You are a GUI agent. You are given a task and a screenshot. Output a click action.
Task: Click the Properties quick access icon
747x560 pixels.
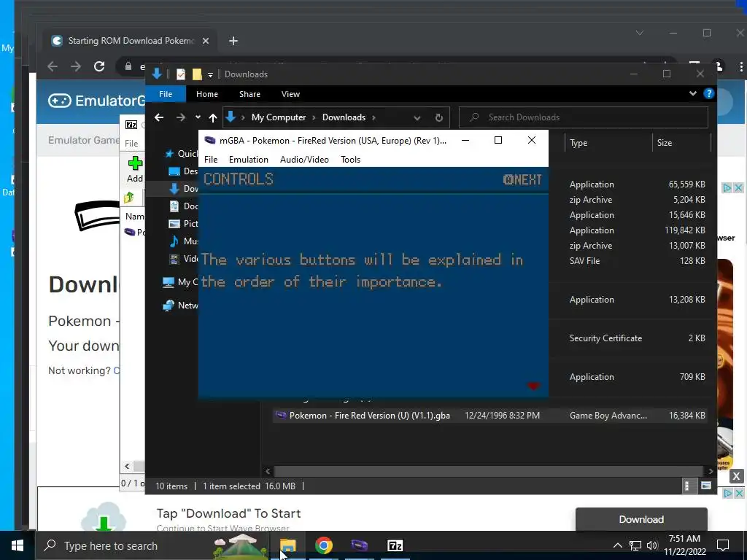click(x=181, y=74)
